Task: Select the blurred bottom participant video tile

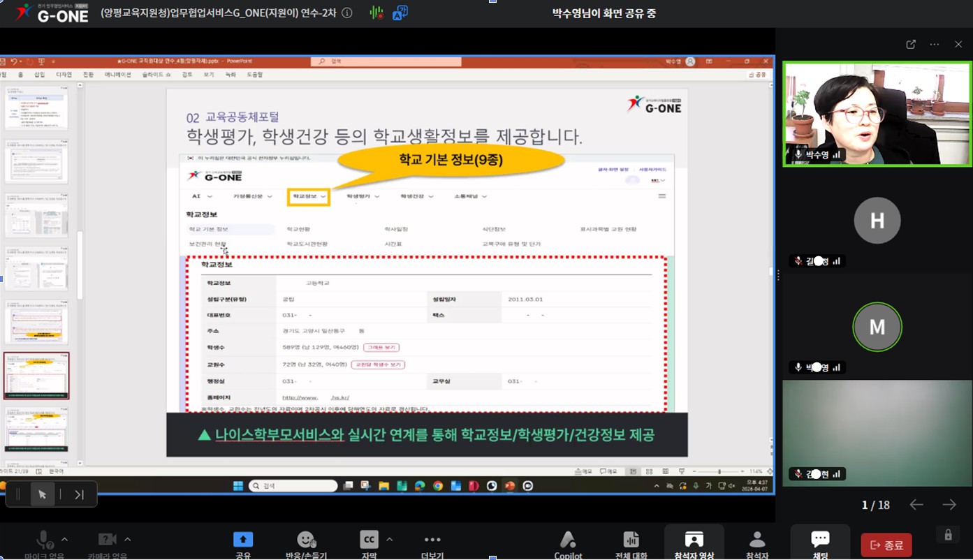Action: (x=877, y=433)
